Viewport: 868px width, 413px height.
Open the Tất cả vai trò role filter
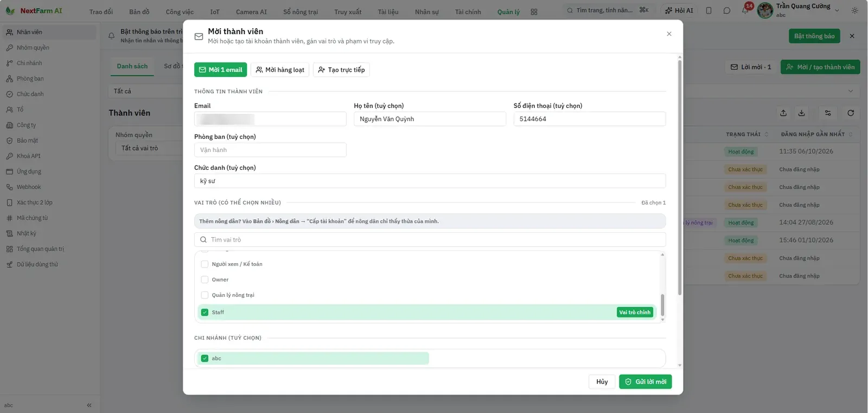point(149,148)
